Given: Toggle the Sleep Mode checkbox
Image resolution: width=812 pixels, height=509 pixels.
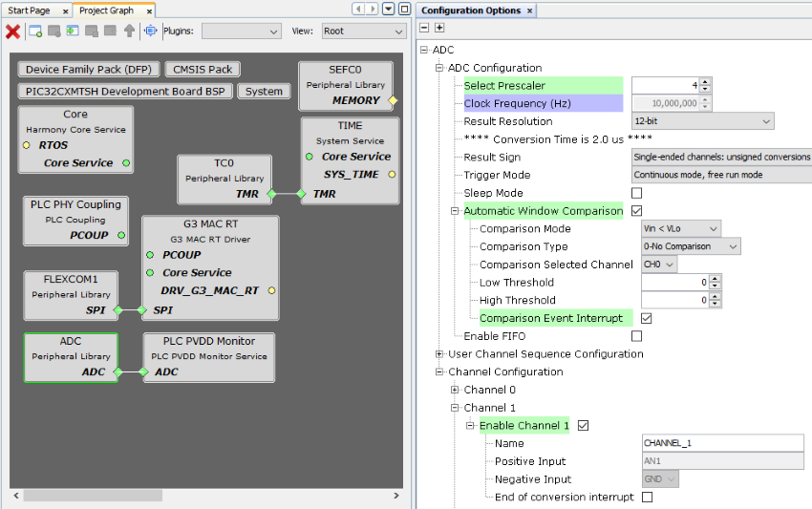Looking at the screenshot, I should pos(636,193).
